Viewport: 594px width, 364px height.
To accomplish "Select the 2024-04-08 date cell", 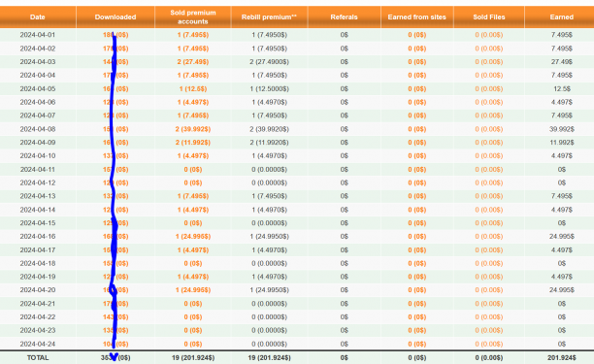I will point(38,129).
